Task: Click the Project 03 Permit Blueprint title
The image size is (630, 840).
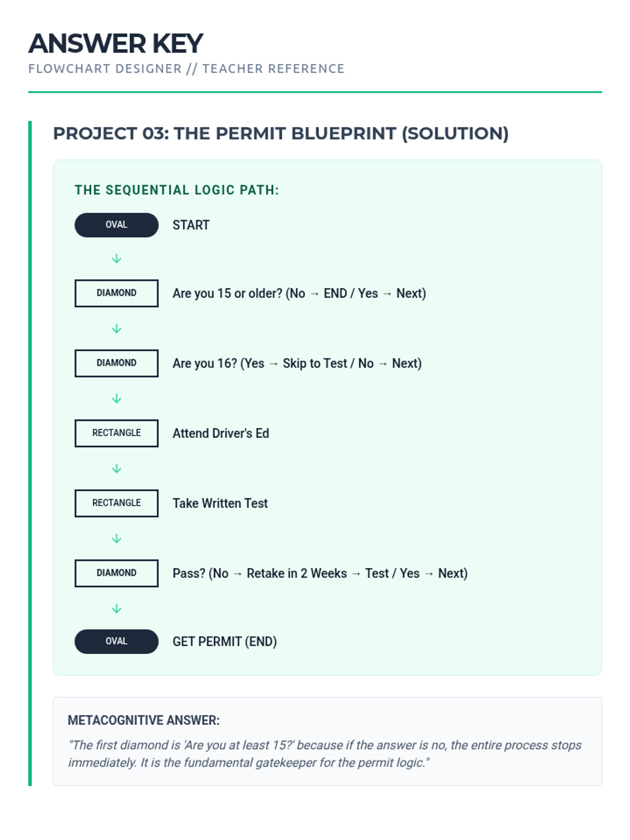Action: tap(281, 133)
